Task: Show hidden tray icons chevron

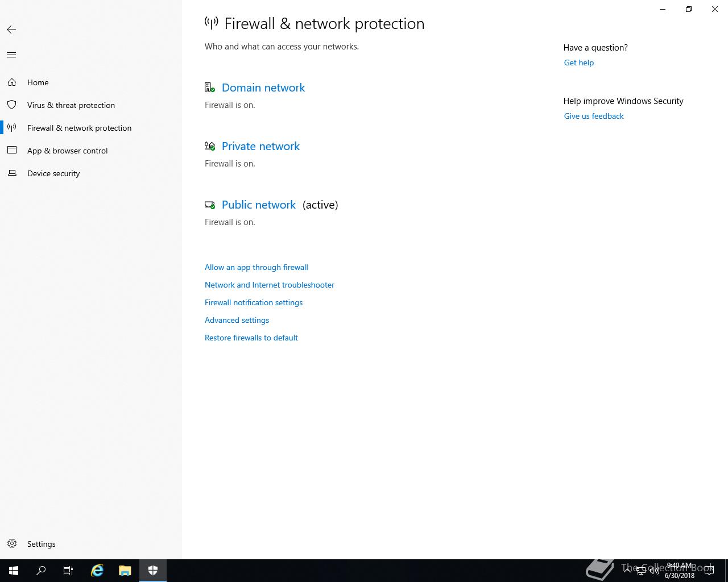Action: pos(627,571)
